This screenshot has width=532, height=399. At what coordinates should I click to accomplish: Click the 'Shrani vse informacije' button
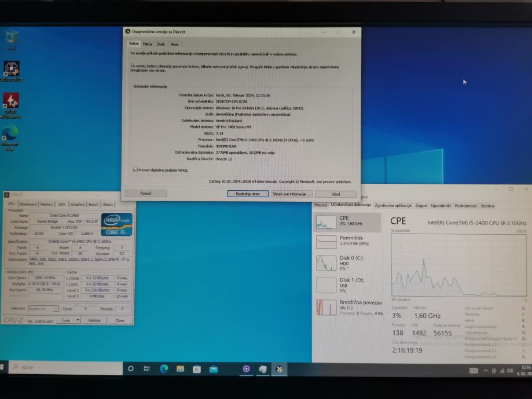coord(291,194)
